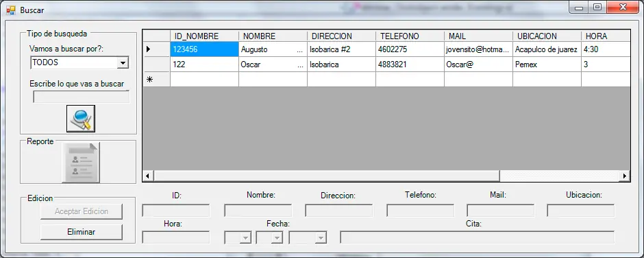Click the empty ID_NOMBRE cell in new row
This screenshot has width=644, height=258.
(x=204, y=80)
